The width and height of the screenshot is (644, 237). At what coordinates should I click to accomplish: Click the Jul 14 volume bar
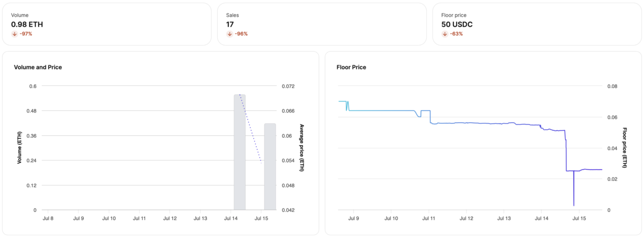239,152
